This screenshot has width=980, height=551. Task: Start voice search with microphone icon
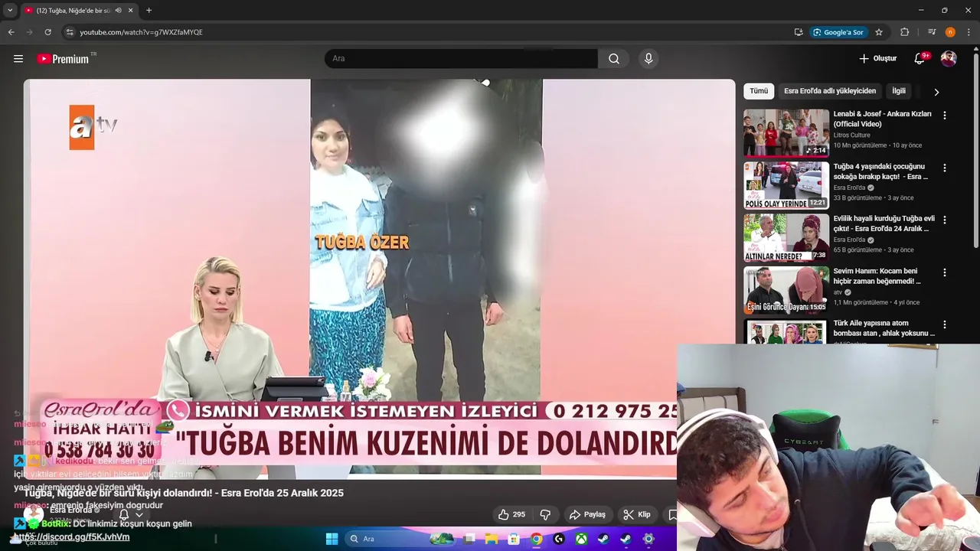click(x=648, y=59)
